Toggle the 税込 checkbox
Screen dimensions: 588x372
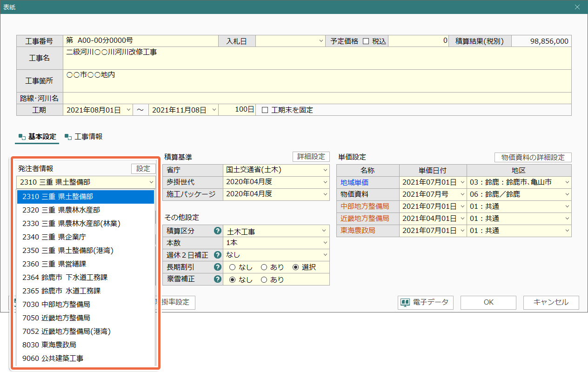(366, 41)
